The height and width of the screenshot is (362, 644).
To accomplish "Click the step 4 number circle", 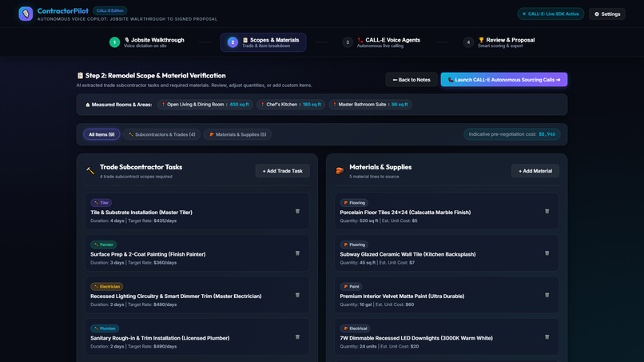I will pyautogui.click(x=468, y=42).
